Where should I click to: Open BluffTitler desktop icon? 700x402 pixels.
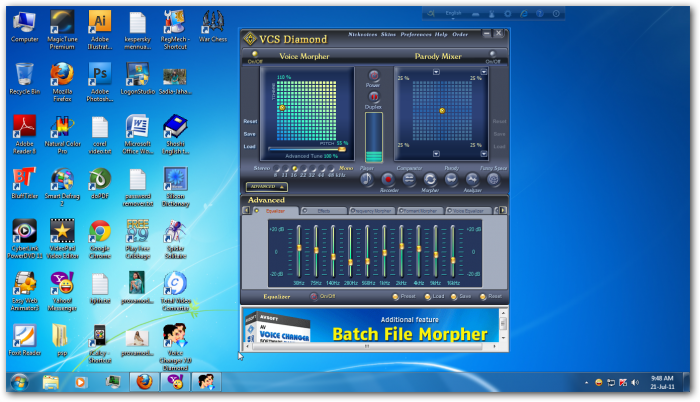pos(25,183)
